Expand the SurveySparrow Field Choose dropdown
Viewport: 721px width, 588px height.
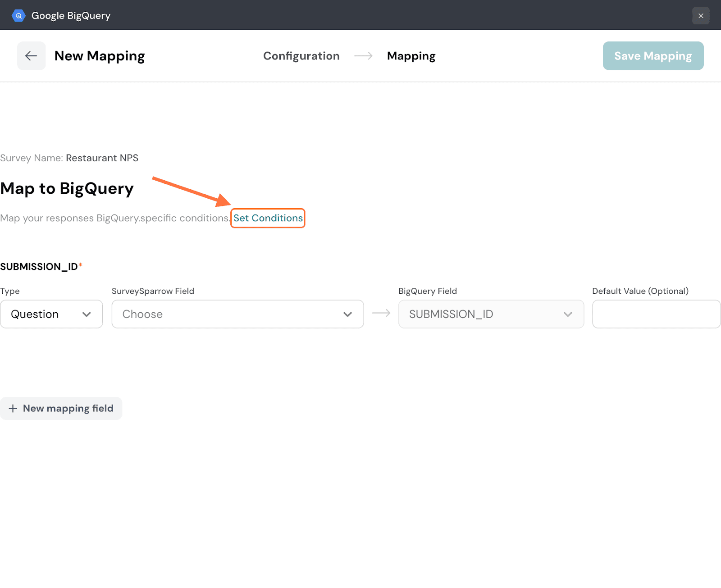click(x=237, y=314)
